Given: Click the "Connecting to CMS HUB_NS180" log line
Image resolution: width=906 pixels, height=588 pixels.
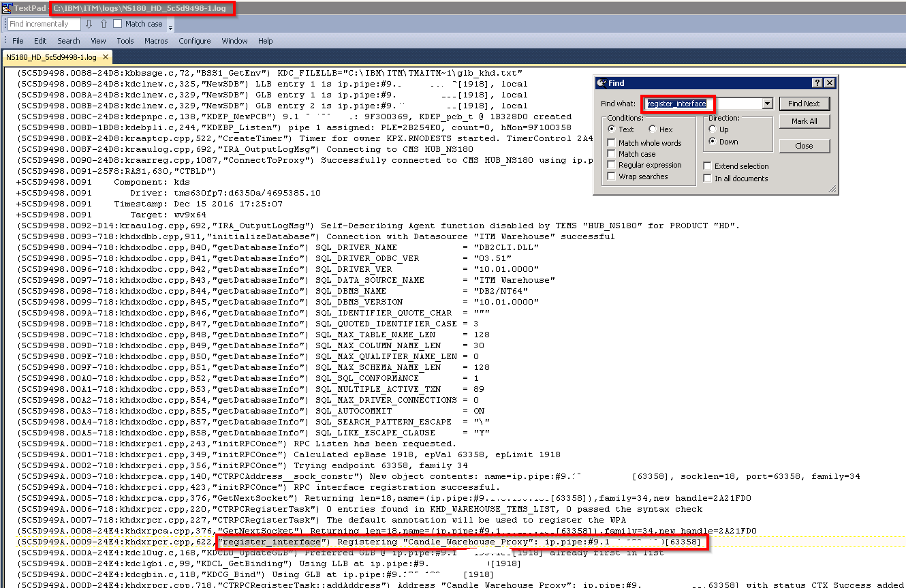Looking at the screenshot, I should pos(245,149).
